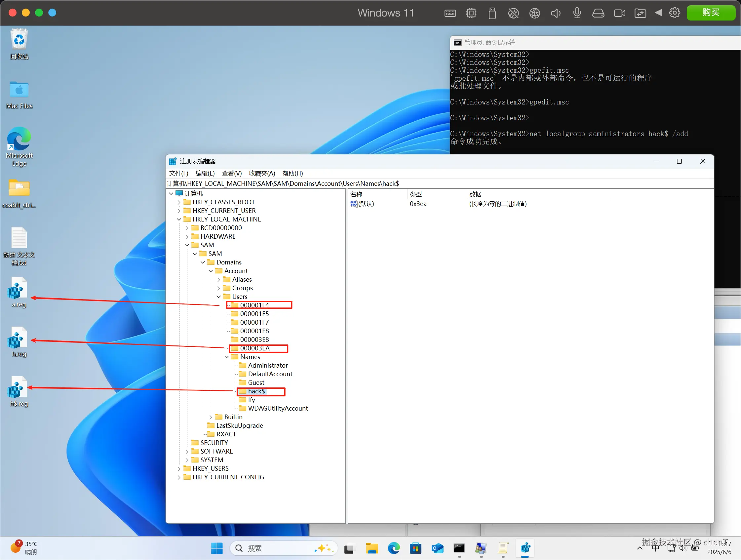Expand the Builtin registry key

211,417
